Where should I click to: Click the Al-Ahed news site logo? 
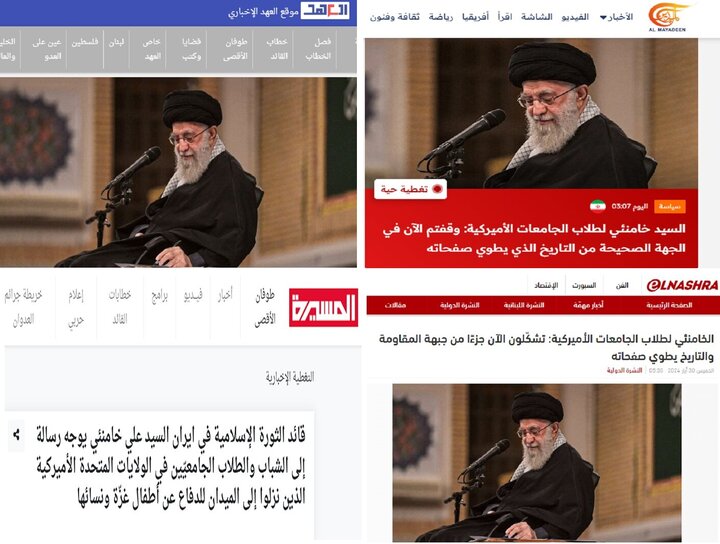point(325,11)
